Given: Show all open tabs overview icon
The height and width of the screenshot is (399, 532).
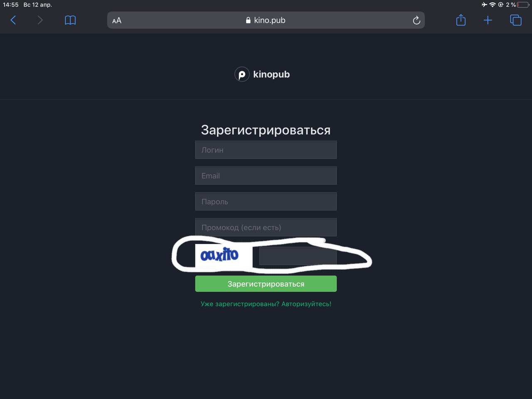Looking at the screenshot, I should tap(516, 20).
